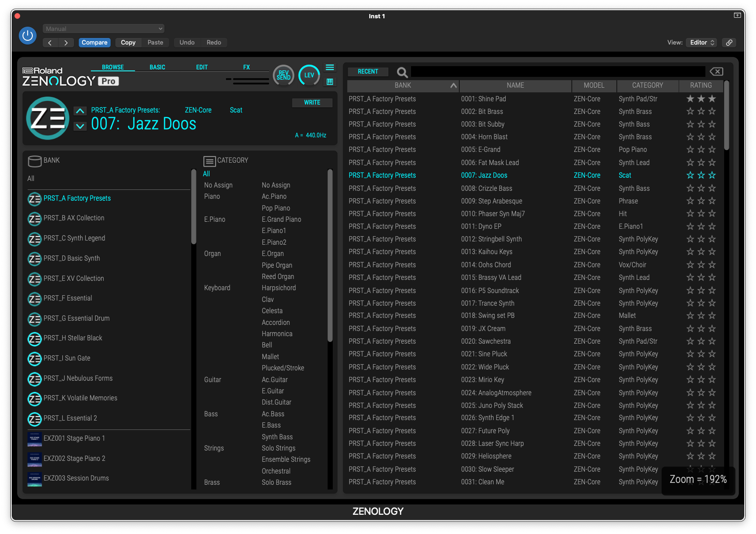Select PRST_G Essential Drum bank icon

pyautogui.click(x=35, y=319)
